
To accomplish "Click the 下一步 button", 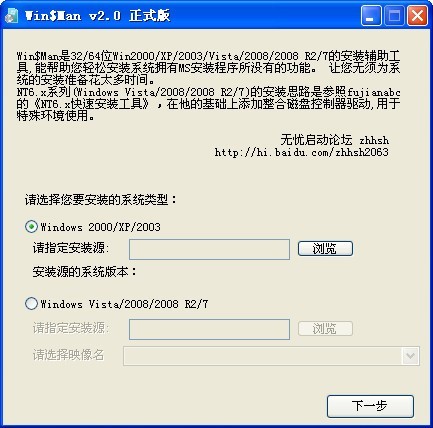I will pos(370,406).
